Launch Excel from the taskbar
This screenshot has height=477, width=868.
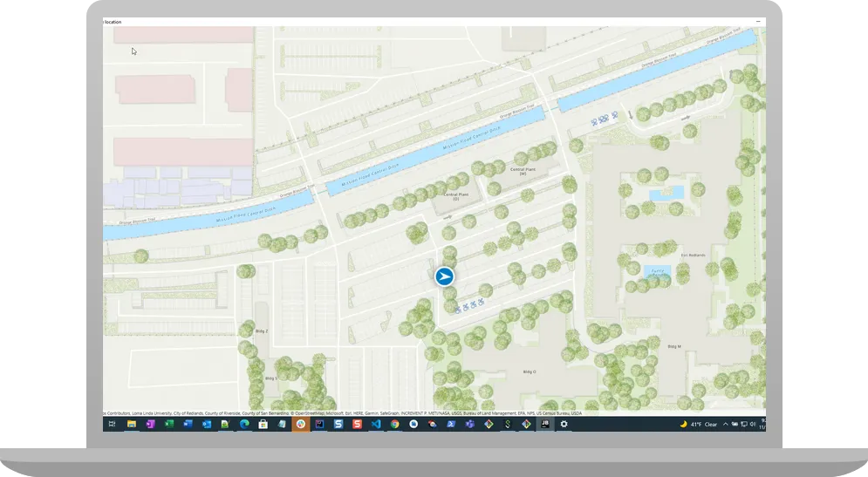tap(169, 425)
